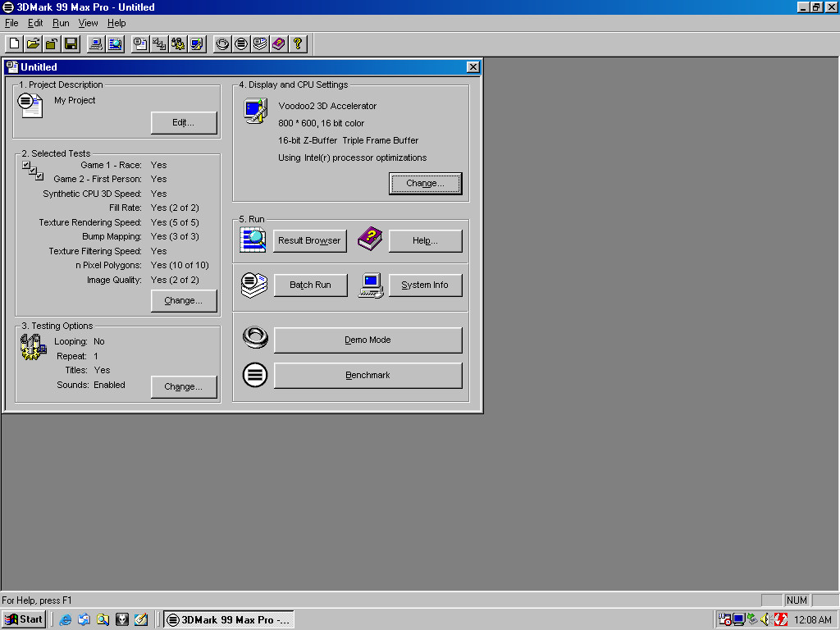840x630 pixels.
Task: Click the Result Browser magnifier toolbar icon
Action: (115, 43)
